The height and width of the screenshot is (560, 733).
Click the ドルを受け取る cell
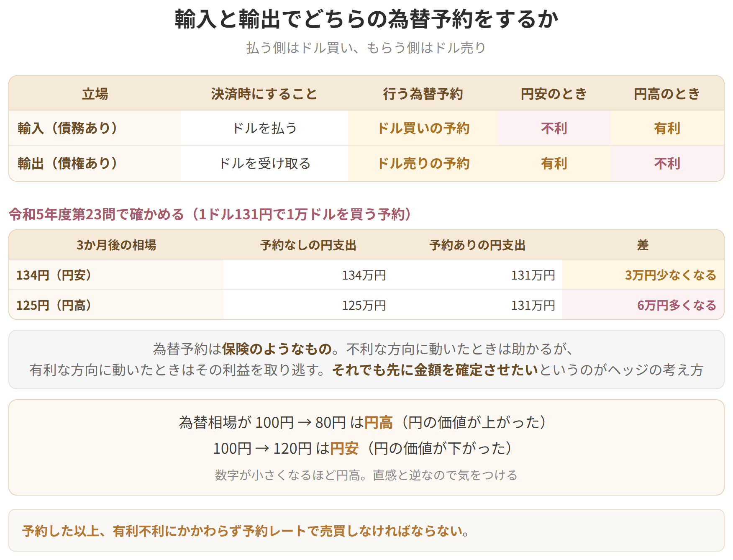pyautogui.click(x=264, y=163)
